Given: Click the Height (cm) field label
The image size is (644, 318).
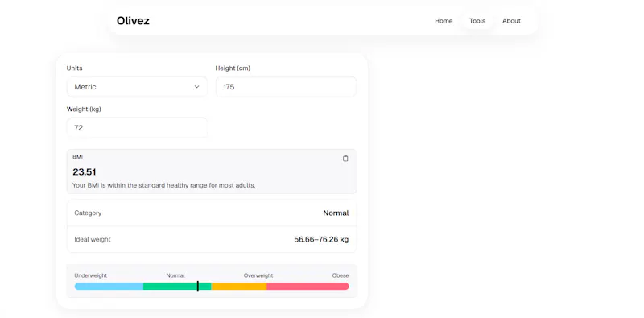Looking at the screenshot, I should 233,68.
